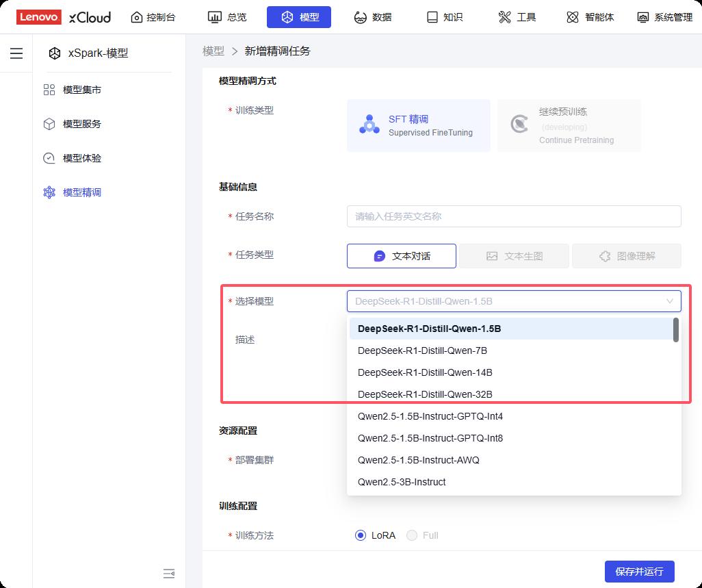Click the 模型集市 grid icon
Image resolution: width=702 pixels, height=588 pixels.
[x=49, y=90]
